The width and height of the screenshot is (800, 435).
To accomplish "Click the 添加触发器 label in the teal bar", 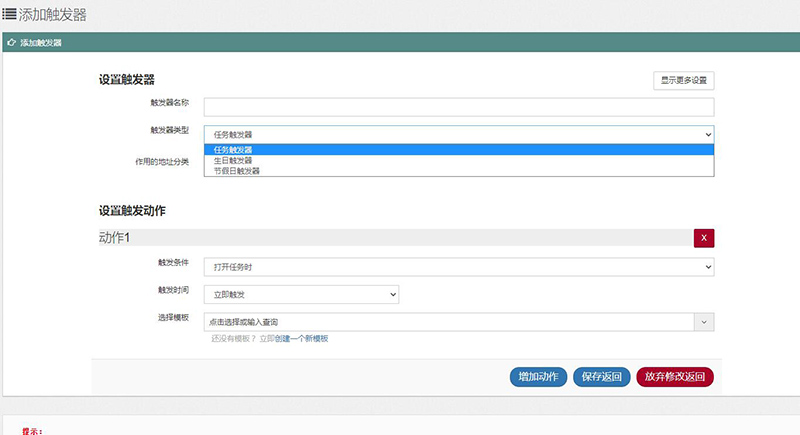I will pos(41,43).
